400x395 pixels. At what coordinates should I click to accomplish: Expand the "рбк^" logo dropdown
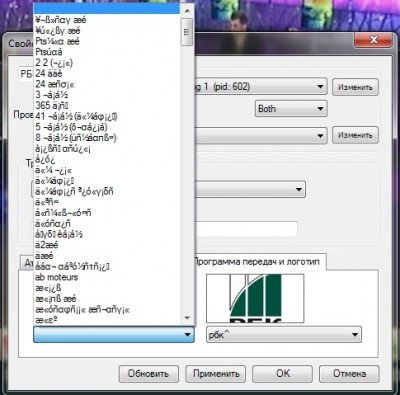(284, 334)
